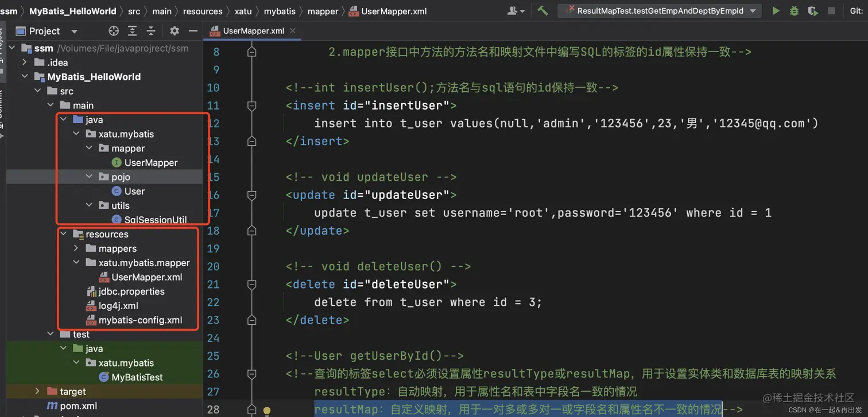The image size is (868, 417).
Task: Collapse the test folder arrow
Action: (x=50, y=334)
